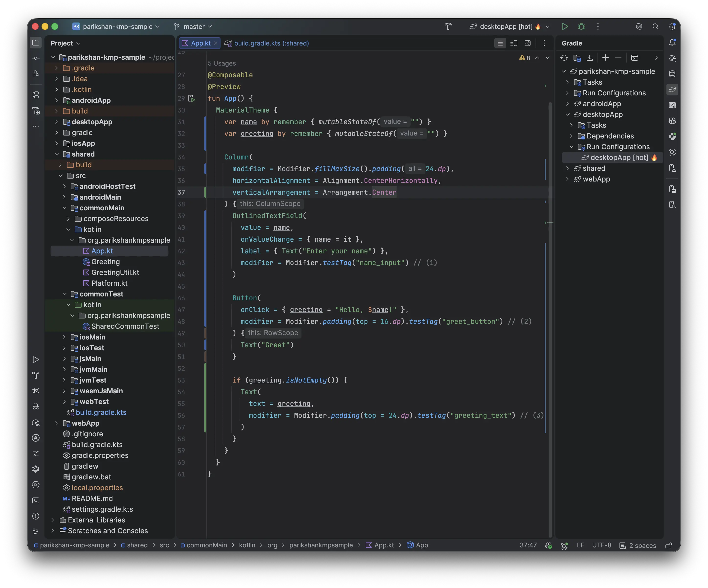The height and width of the screenshot is (588, 708).
Task: Open Search Everywhere magnifier
Action: [x=655, y=26]
